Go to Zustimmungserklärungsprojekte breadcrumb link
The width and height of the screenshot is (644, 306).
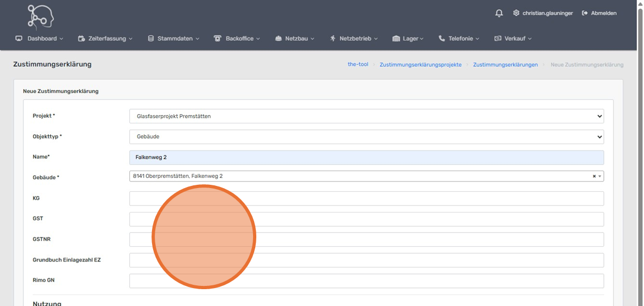pos(420,65)
